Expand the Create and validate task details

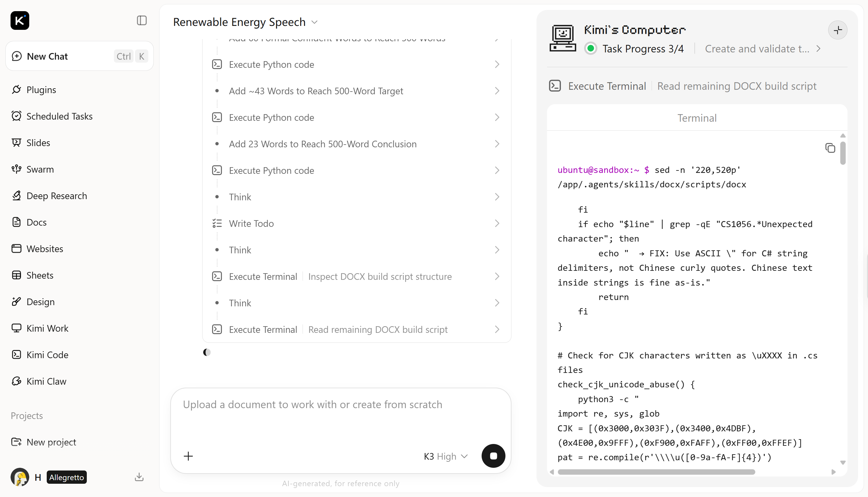(x=763, y=49)
